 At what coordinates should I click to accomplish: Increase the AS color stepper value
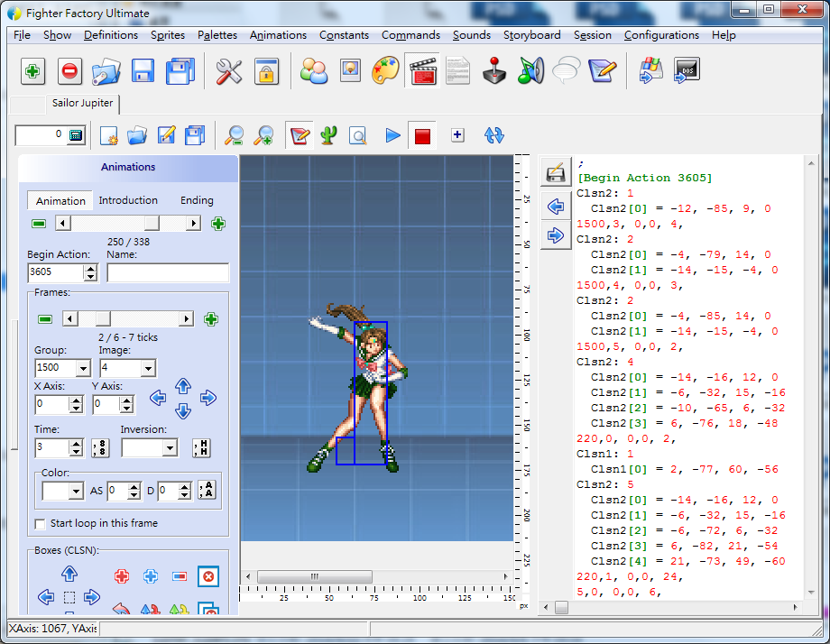(134, 487)
